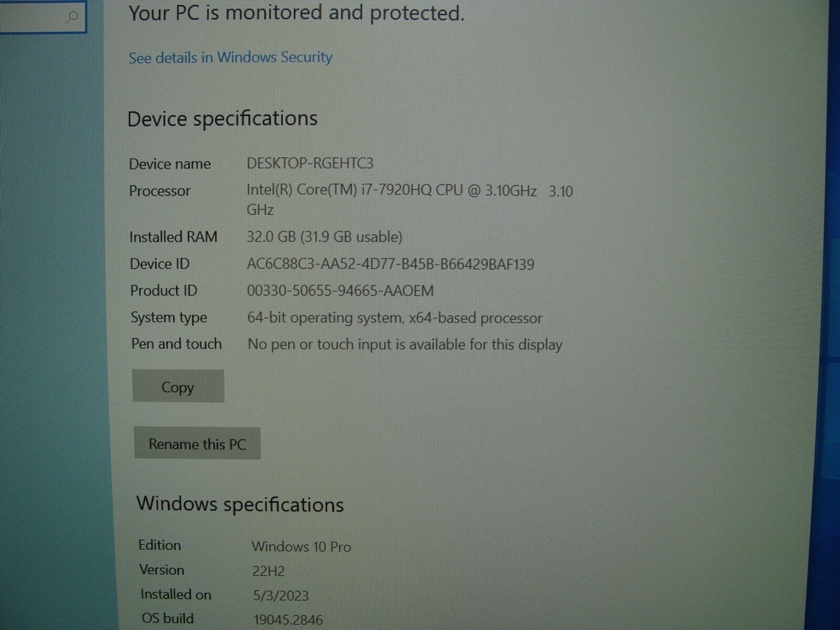
Task: Click the Edition label
Action: [160, 545]
